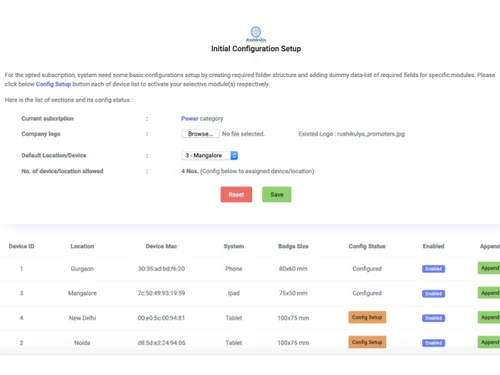Click Config Setup for Noida row
Image resolution: width=500 pixels, height=375 pixels.
point(367,342)
